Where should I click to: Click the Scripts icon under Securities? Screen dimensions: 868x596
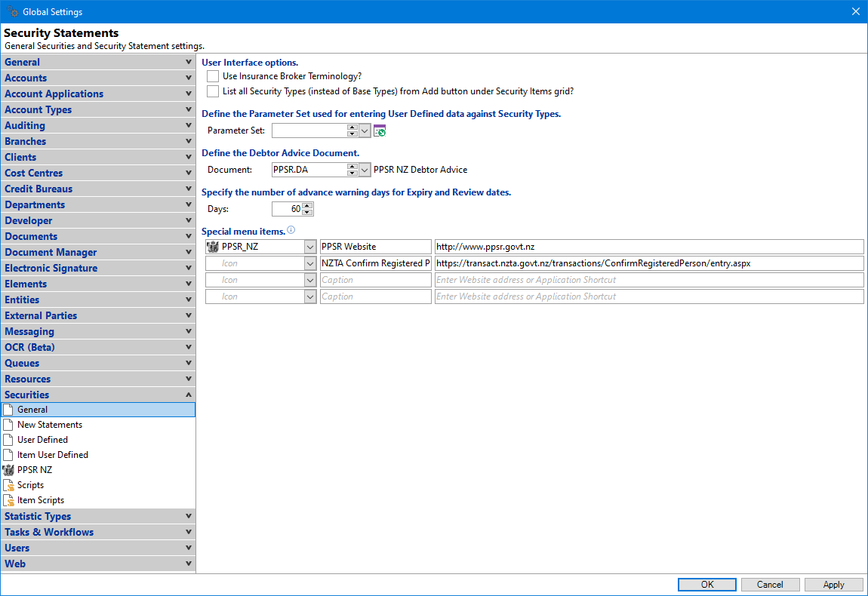[x=9, y=485]
